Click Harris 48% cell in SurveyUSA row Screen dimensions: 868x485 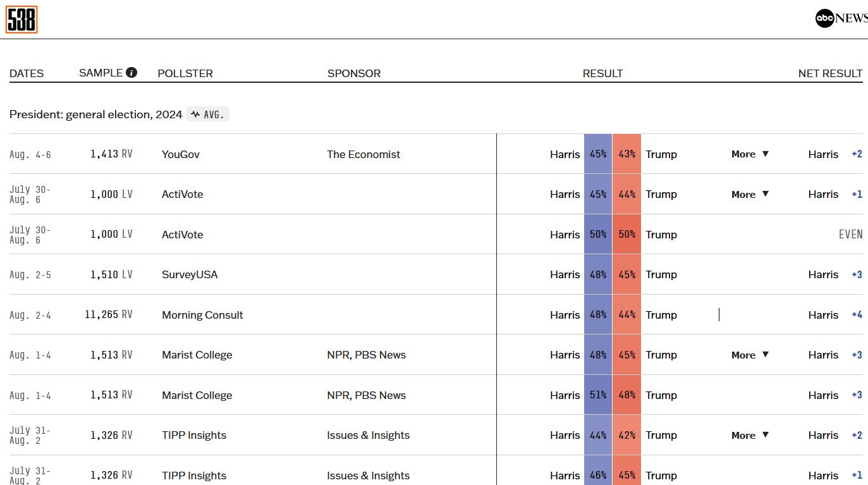598,274
